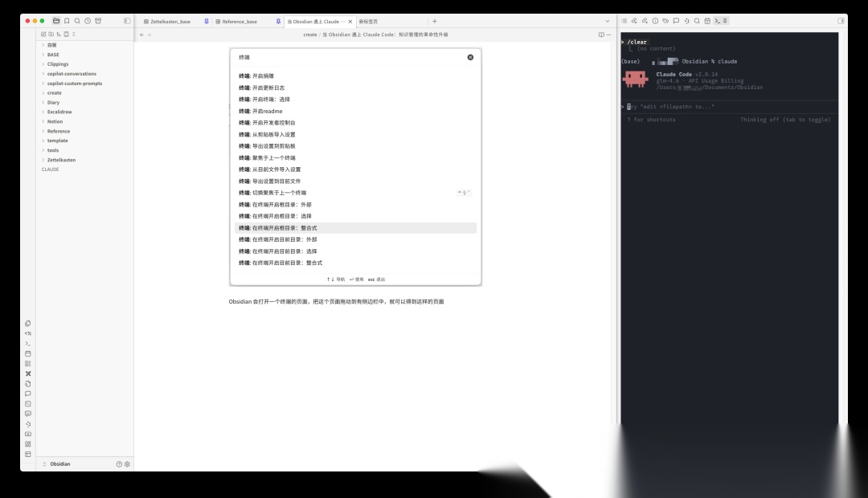Click the copy files icon in left ribbon
868x498 pixels.
(27, 324)
